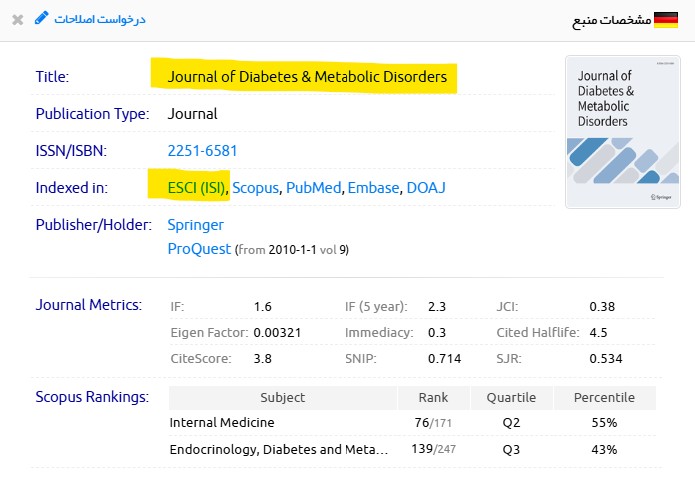
Task: Click the pencil edit icon
Action: coord(41,18)
